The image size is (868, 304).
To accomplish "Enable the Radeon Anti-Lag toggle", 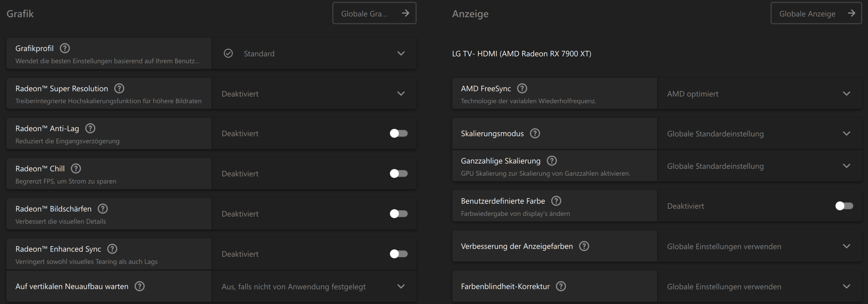I will tap(399, 133).
